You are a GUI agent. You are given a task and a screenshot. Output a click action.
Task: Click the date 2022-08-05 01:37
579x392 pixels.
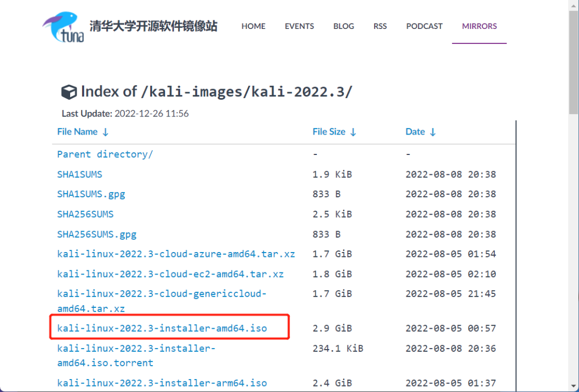pos(450,383)
